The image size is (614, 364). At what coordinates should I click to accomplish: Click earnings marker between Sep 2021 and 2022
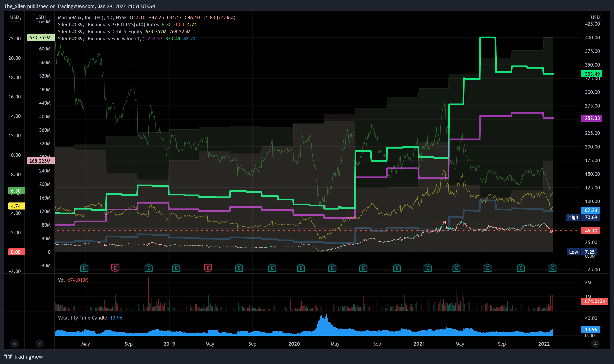pos(521,268)
